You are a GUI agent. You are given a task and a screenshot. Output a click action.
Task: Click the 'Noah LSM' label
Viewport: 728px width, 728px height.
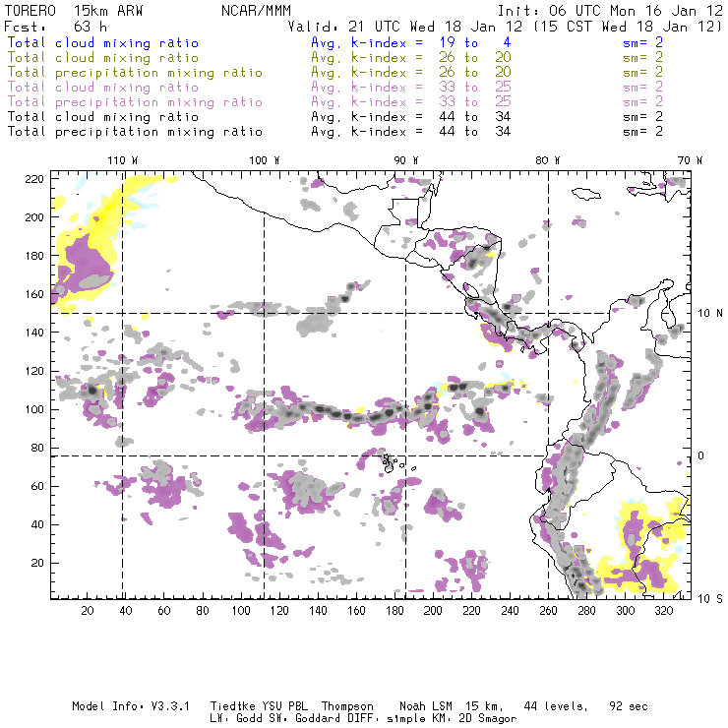click(426, 706)
